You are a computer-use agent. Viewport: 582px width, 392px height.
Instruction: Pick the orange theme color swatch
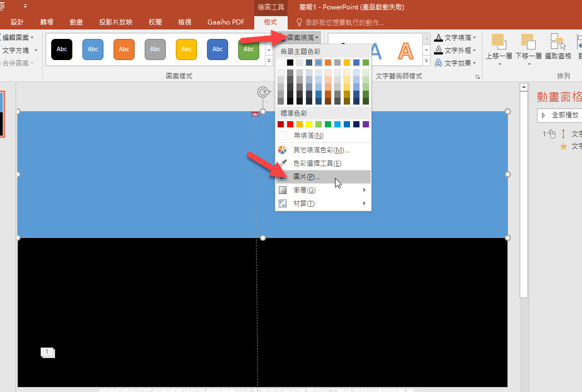click(x=328, y=62)
